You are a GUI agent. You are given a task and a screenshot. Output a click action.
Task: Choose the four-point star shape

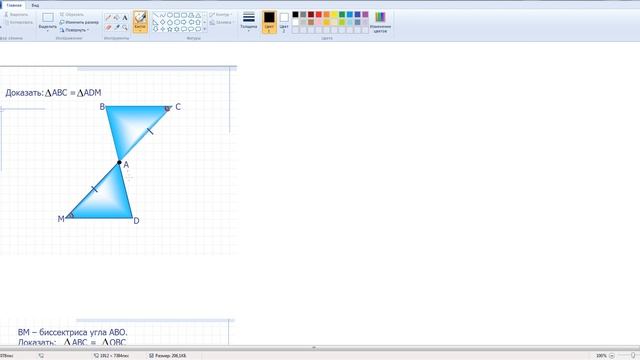[x=162, y=29]
